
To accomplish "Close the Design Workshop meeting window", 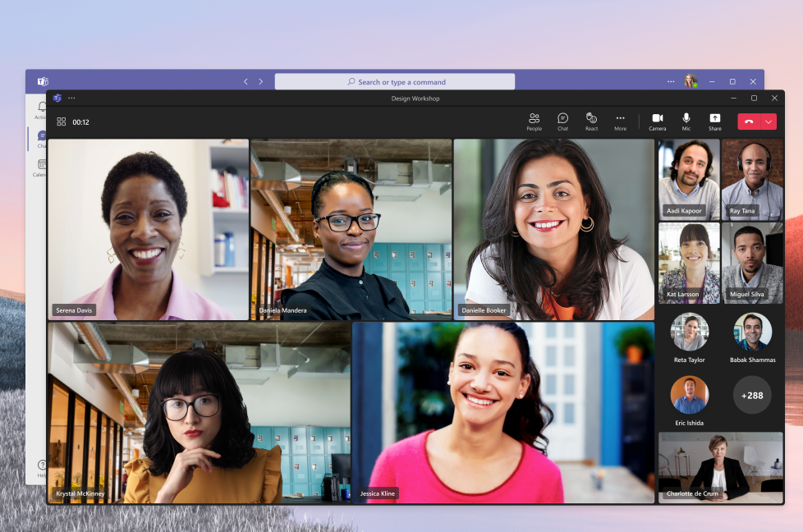I will (x=774, y=98).
